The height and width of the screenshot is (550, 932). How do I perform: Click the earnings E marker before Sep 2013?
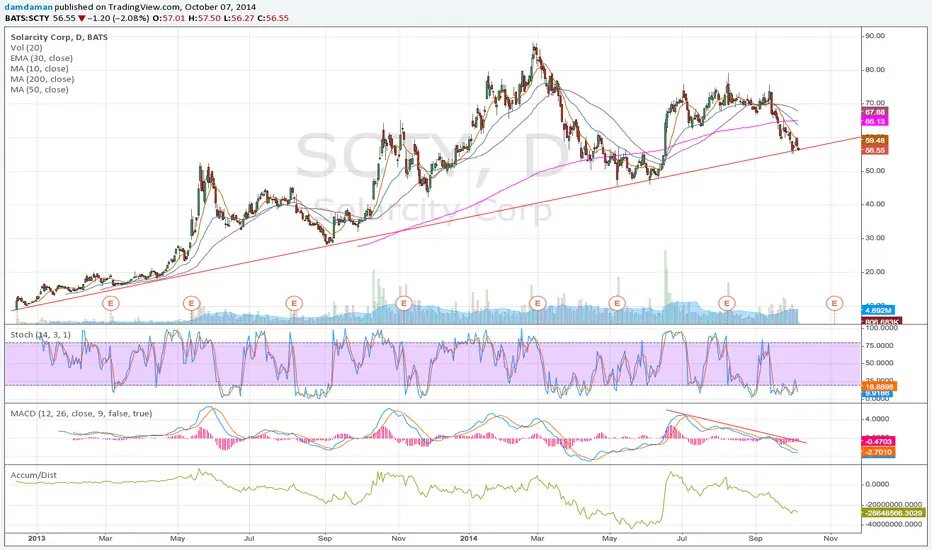pyautogui.click(x=294, y=303)
